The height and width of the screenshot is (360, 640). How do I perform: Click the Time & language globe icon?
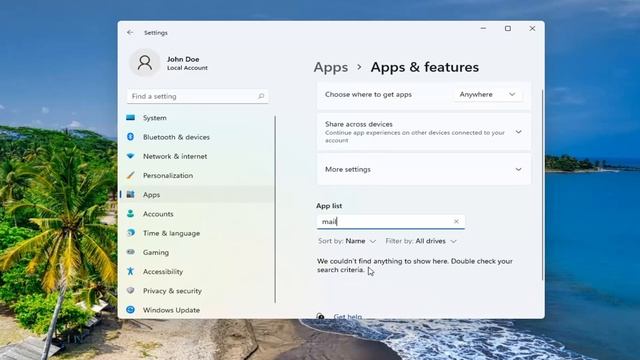coord(131,233)
